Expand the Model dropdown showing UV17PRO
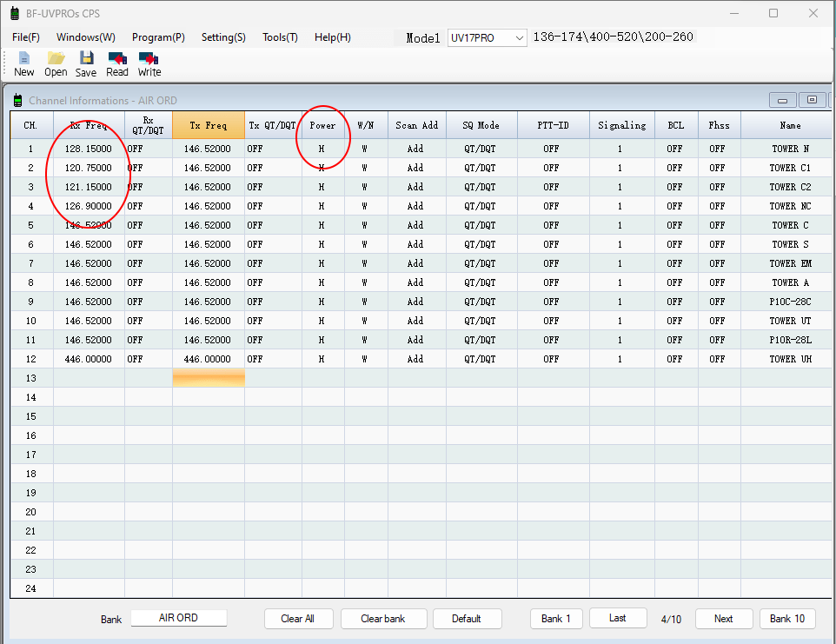The height and width of the screenshot is (644, 836). point(520,37)
